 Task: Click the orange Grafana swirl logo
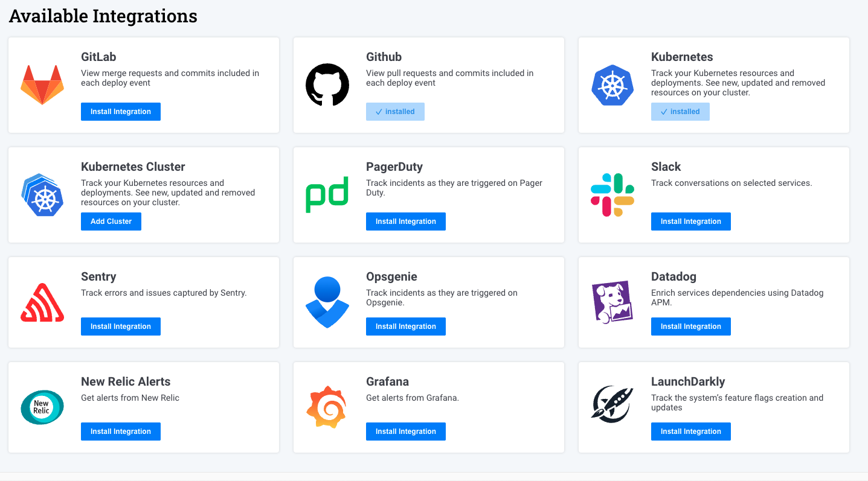coord(327,407)
